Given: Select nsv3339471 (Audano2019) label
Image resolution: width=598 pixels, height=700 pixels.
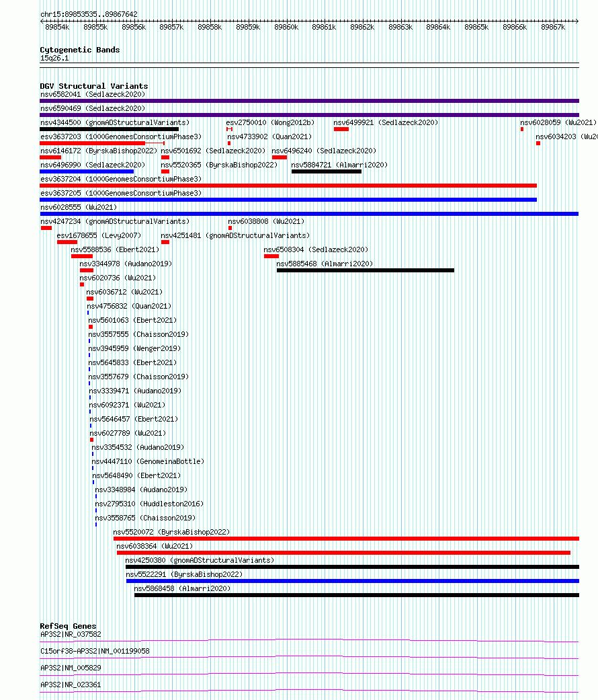Looking at the screenshot, I should [x=135, y=391].
